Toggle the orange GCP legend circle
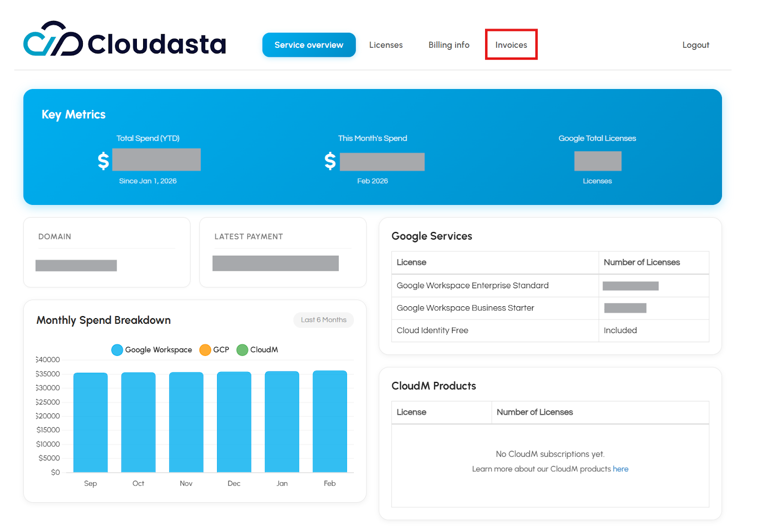The width and height of the screenshot is (758, 532). tap(205, 350)
